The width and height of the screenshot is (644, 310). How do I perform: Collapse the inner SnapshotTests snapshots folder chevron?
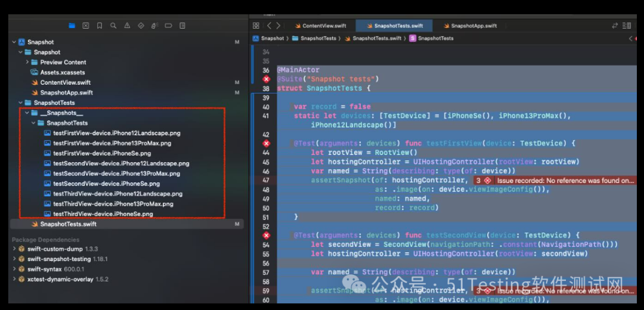click(33, 123)
